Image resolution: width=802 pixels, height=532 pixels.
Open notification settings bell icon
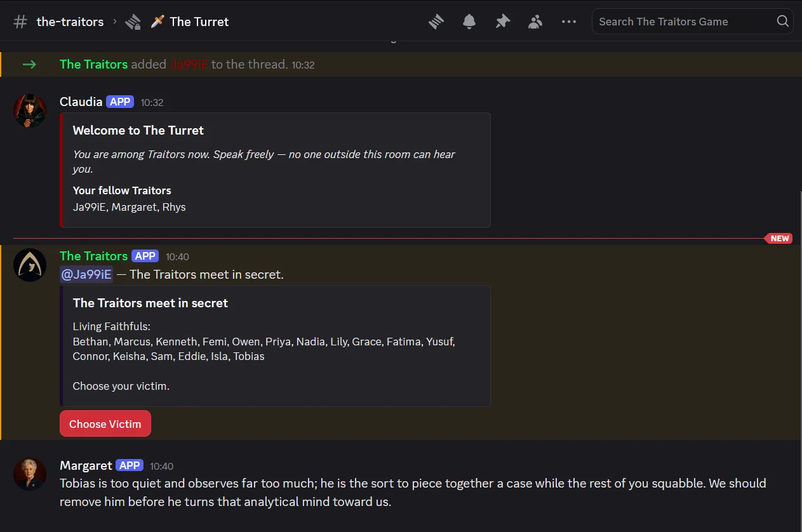click(x=469, y=22)
